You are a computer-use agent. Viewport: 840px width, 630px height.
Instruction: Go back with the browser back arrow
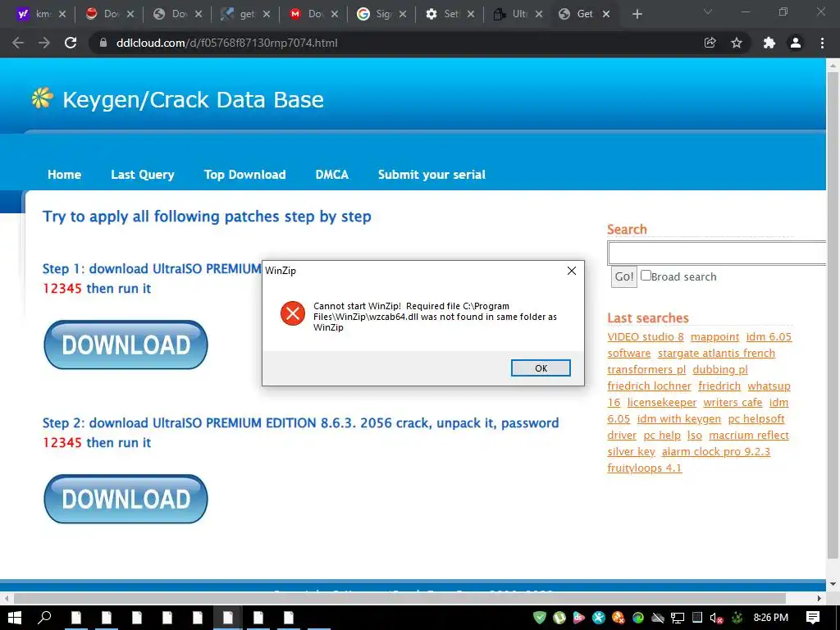[x=18, y=43]
